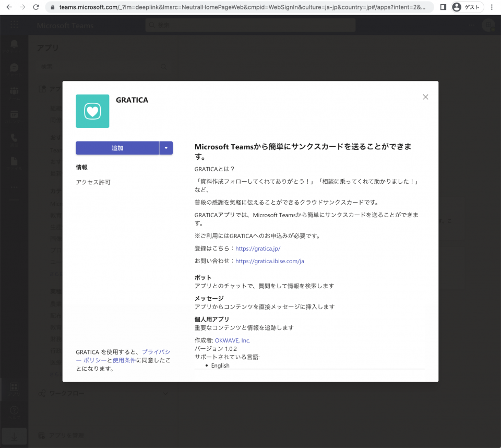Open the Calendar icon in sidebar

pyautogui.click(x=14, y=116)
